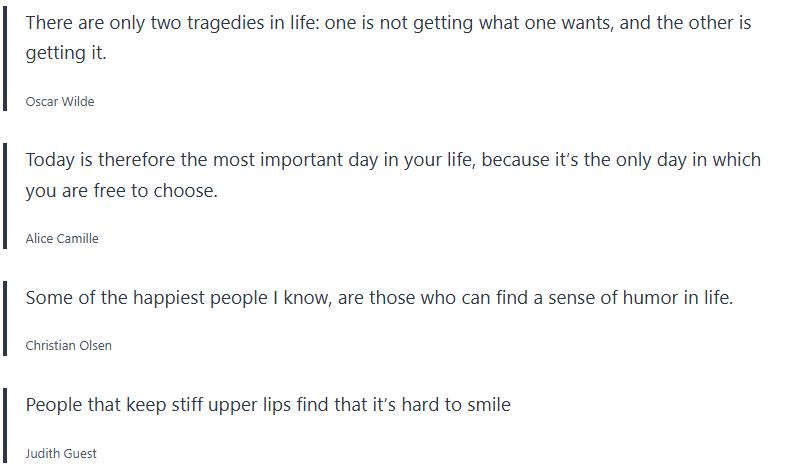808x470 pixels.
Task: Click the vertical bar beside the Oscar Wilde quote
Action: point(6,60)
